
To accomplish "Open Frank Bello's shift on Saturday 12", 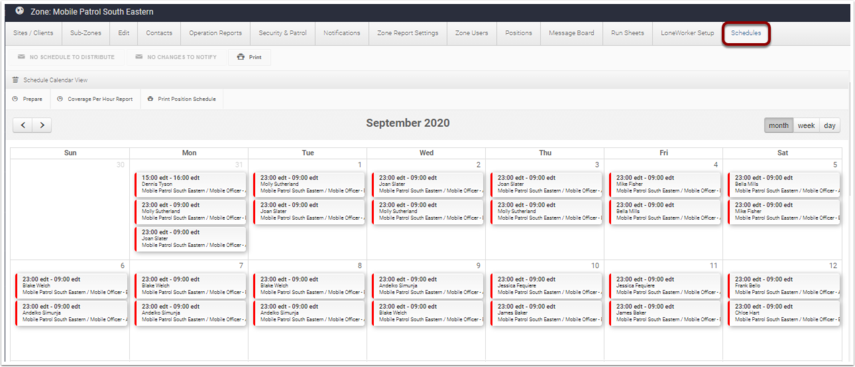I will point(784,286).
